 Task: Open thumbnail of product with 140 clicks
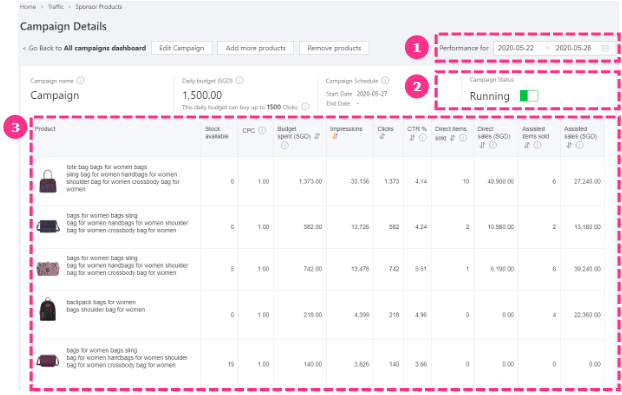tap(48, 360)
